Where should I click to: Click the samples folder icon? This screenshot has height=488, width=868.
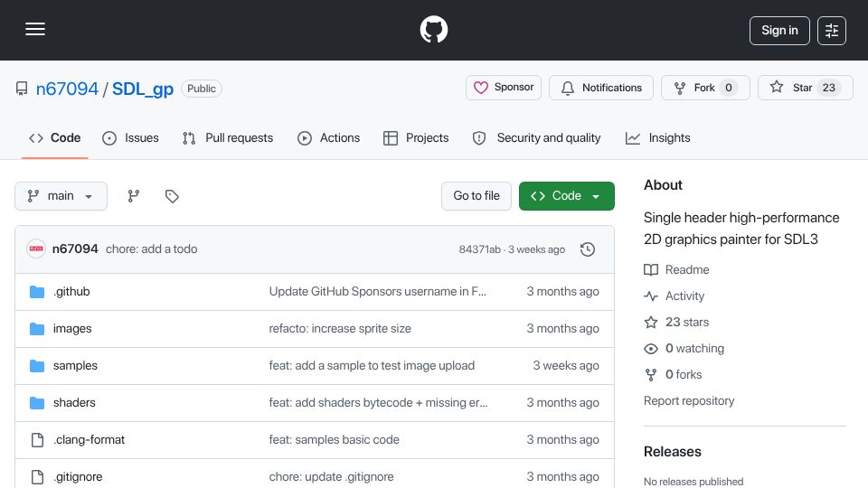click(x=37, y=366)
